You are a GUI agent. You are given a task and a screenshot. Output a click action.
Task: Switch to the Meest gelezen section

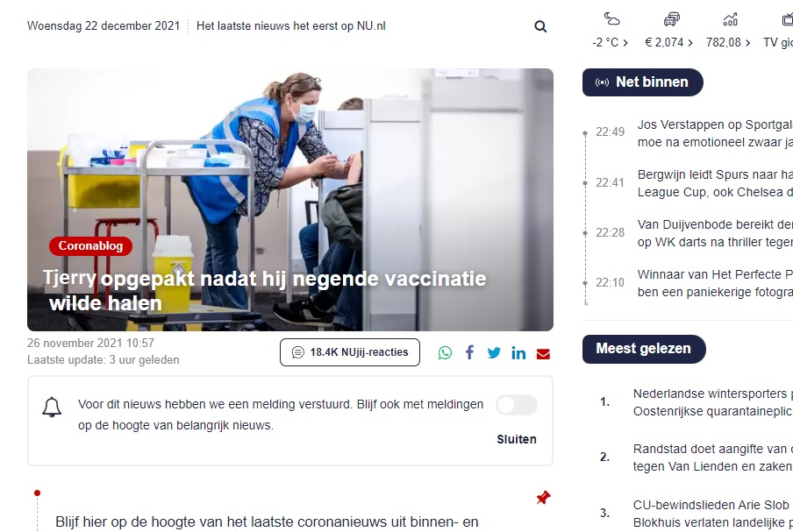644,349
